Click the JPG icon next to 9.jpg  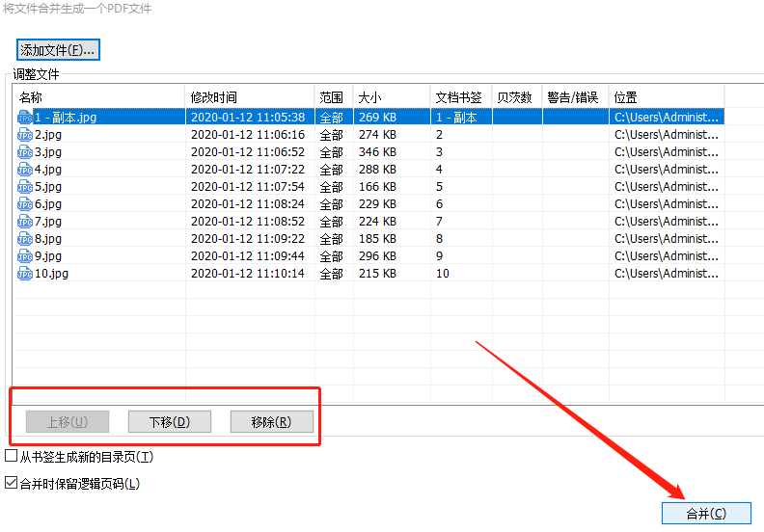pos(25,256)
